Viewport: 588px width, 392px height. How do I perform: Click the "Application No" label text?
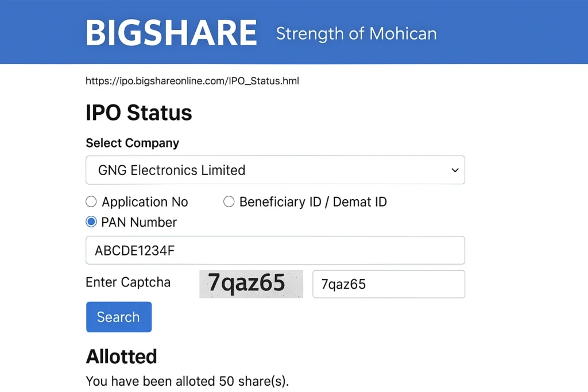click(x=145, y=202)
